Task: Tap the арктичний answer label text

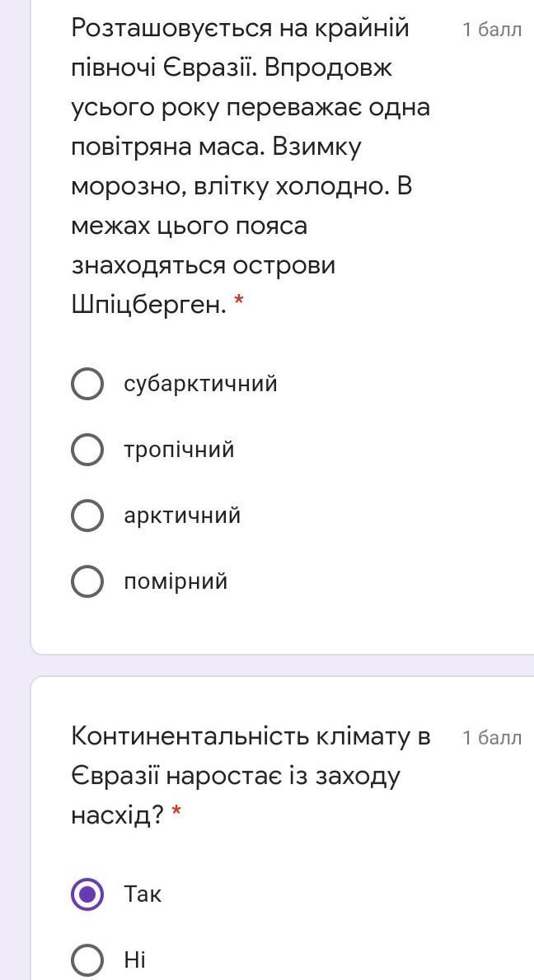Action: pyautogui.click(x=182, y=516)
